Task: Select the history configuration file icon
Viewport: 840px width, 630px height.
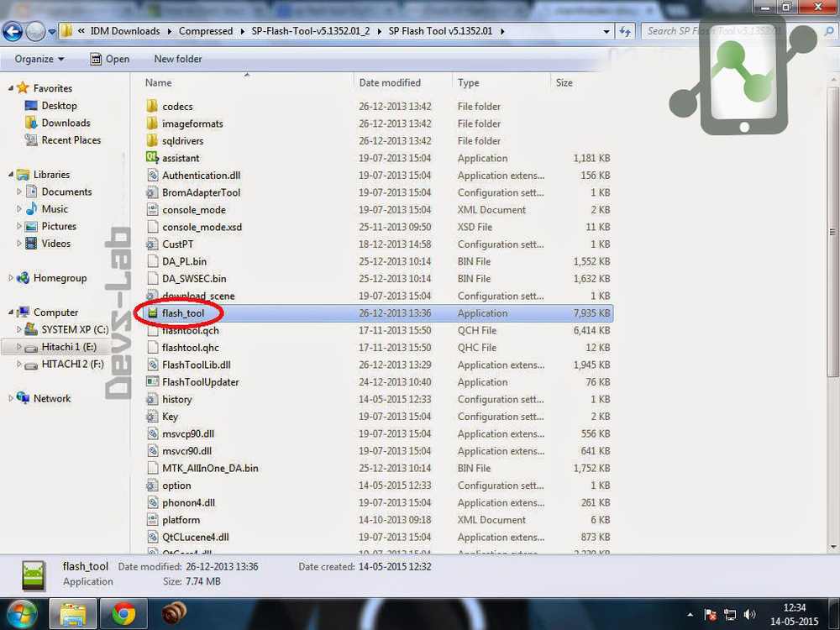Action: coord(153,399)
